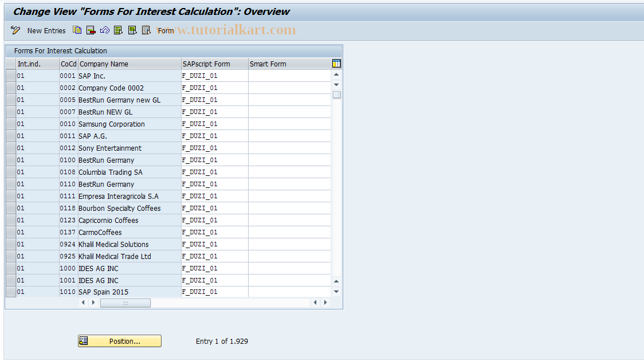Click the Position... button
644x361 pixels.
(120, 341)
